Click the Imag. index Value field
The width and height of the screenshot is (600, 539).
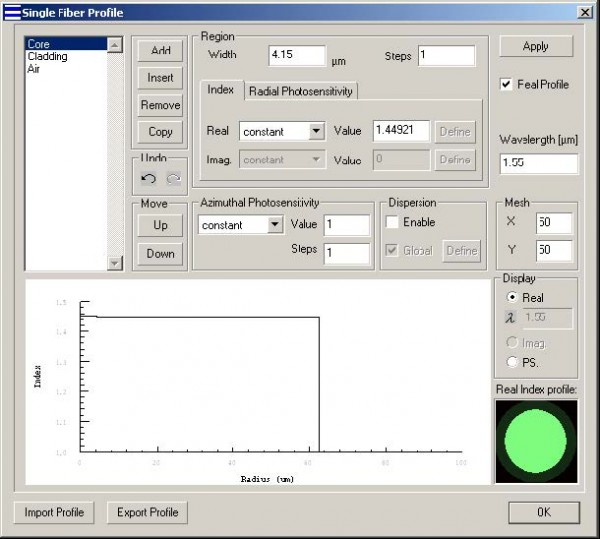(x=401, y=159)
